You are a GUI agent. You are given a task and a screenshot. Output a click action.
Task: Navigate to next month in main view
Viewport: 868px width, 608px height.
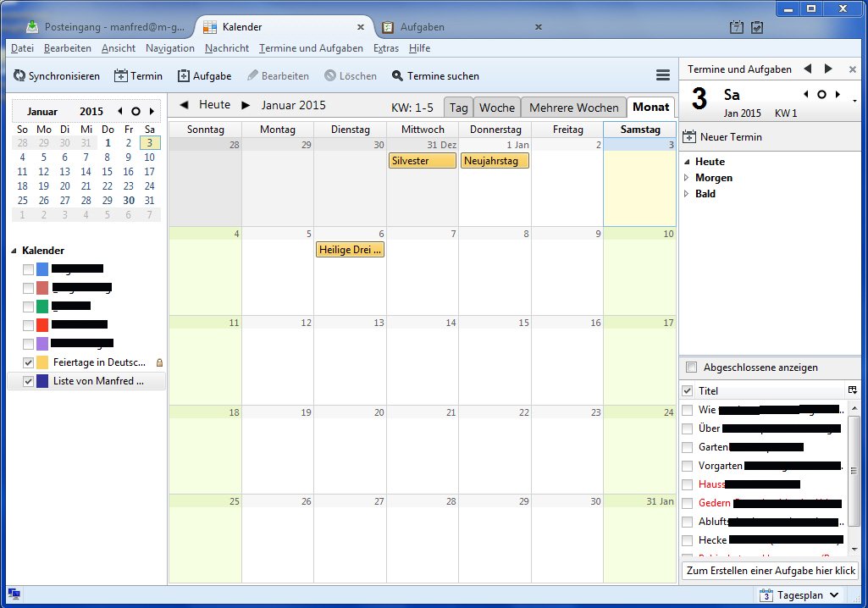[246, 105]
